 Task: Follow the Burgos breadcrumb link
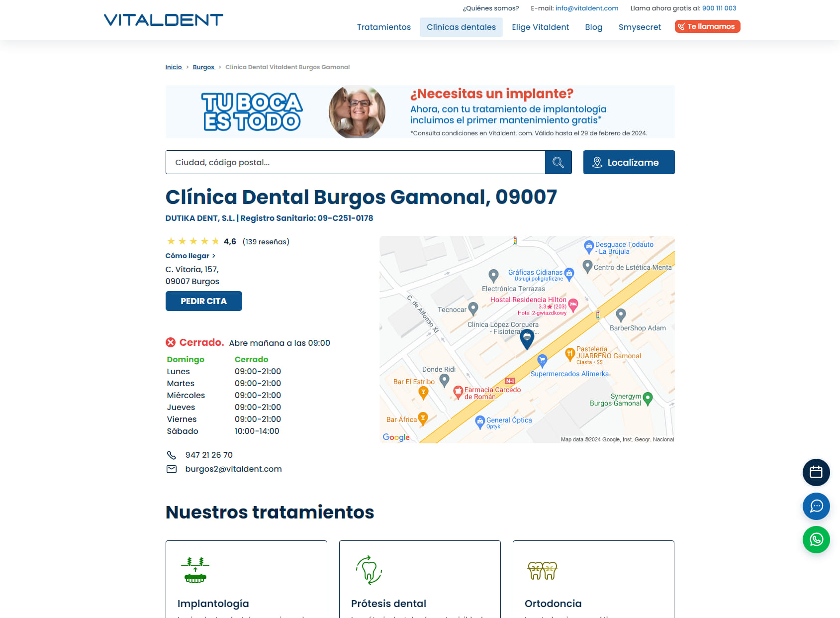click(x=203, y=67)
